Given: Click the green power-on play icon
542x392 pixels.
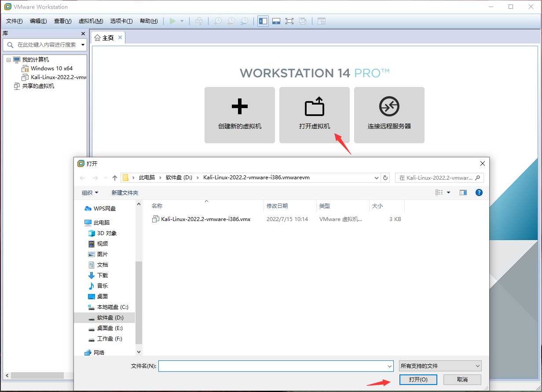Looking at the screenshot, I should coord(173,21).
